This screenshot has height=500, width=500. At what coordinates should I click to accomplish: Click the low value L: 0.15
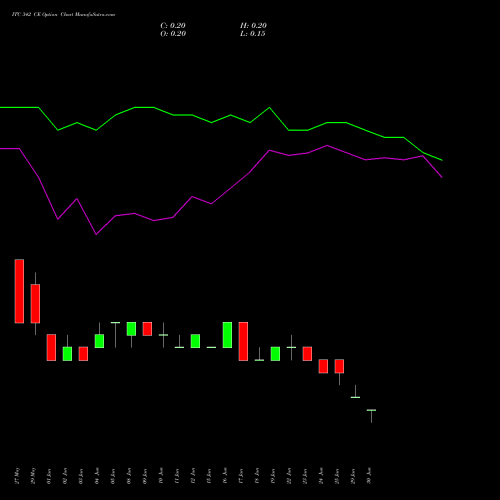[253, 34]
